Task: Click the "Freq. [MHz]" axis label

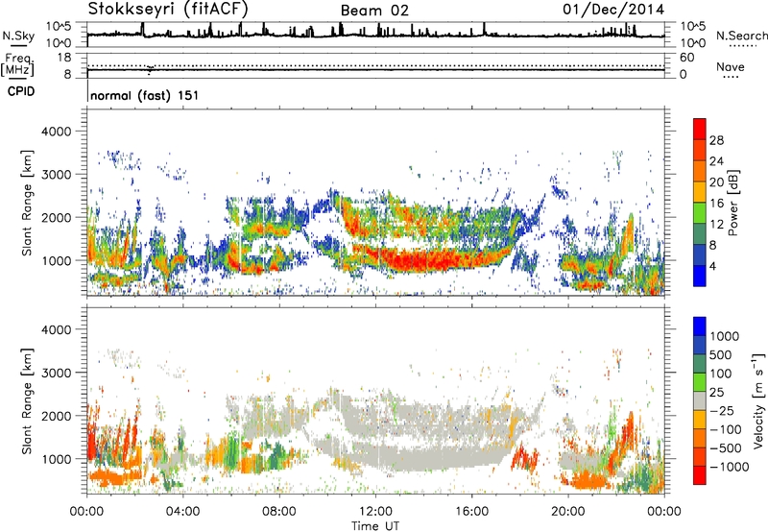Action: tap(17, 65)
